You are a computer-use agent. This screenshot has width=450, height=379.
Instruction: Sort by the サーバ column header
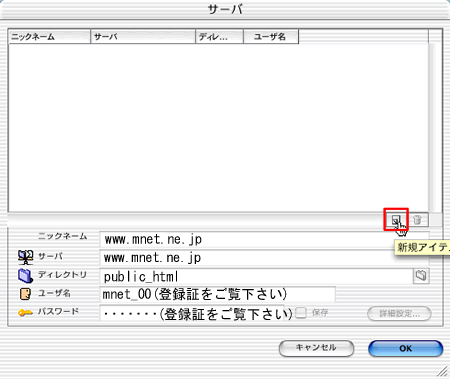click(143, 37)
